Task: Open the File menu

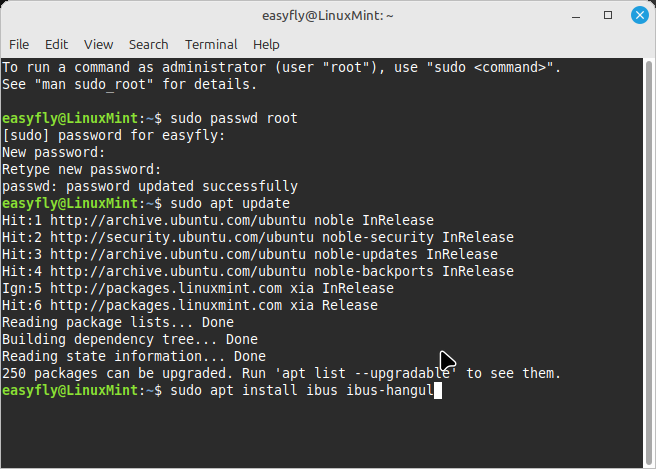Action: tap(19, 44)
